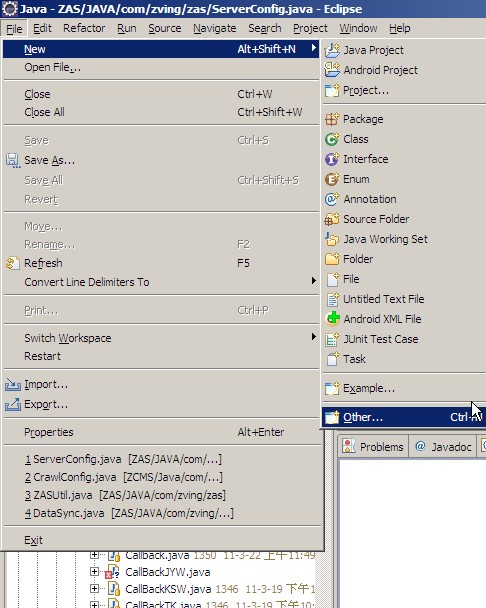Click the JUnit Test Case icon

click(332, 339)
